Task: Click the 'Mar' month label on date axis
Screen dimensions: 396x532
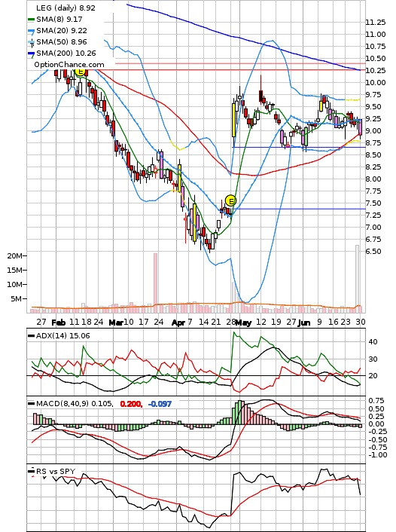Action: point(116,323)
